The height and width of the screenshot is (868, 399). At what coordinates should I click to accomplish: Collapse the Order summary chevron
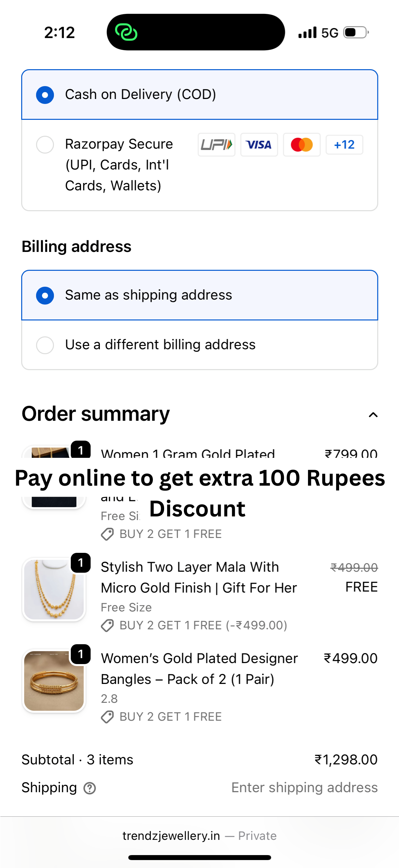tap(373, 415)
